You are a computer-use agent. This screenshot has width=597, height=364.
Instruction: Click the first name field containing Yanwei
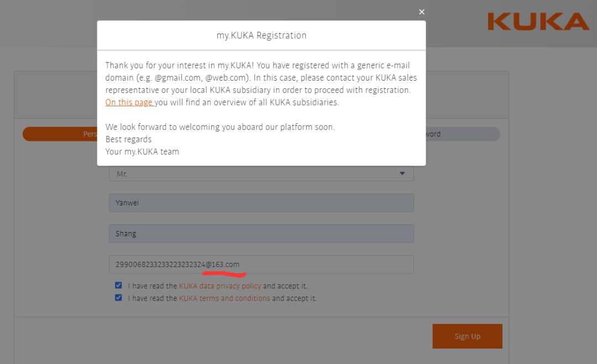tap(261, 203)
